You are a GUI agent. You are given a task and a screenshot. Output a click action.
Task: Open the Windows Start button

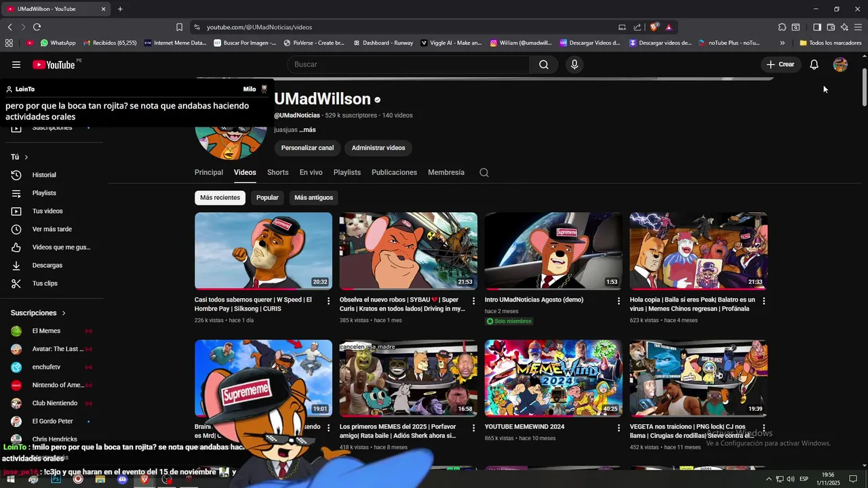pos(9,479)
